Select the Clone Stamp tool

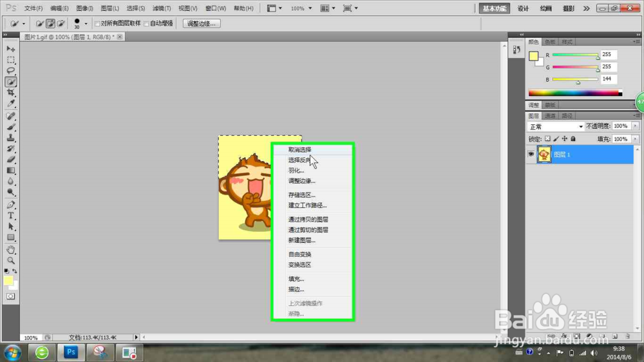pyautogui.click(x=11, y=138)
